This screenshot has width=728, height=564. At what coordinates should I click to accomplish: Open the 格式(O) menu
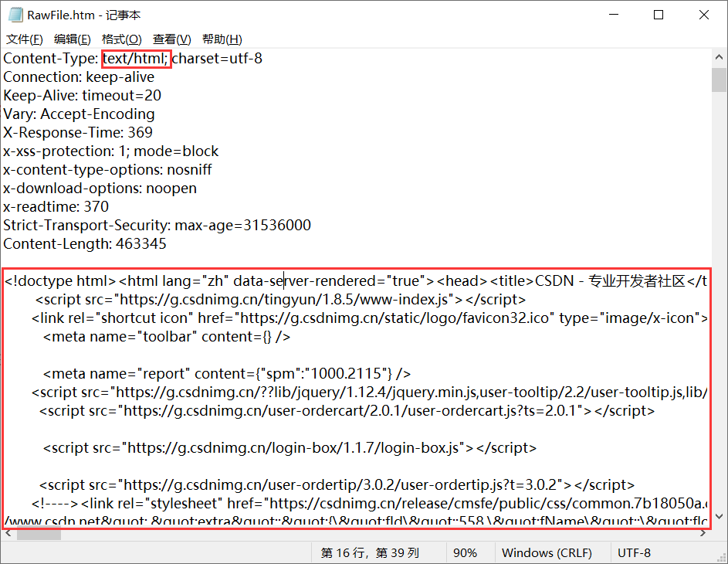point(122,39)
